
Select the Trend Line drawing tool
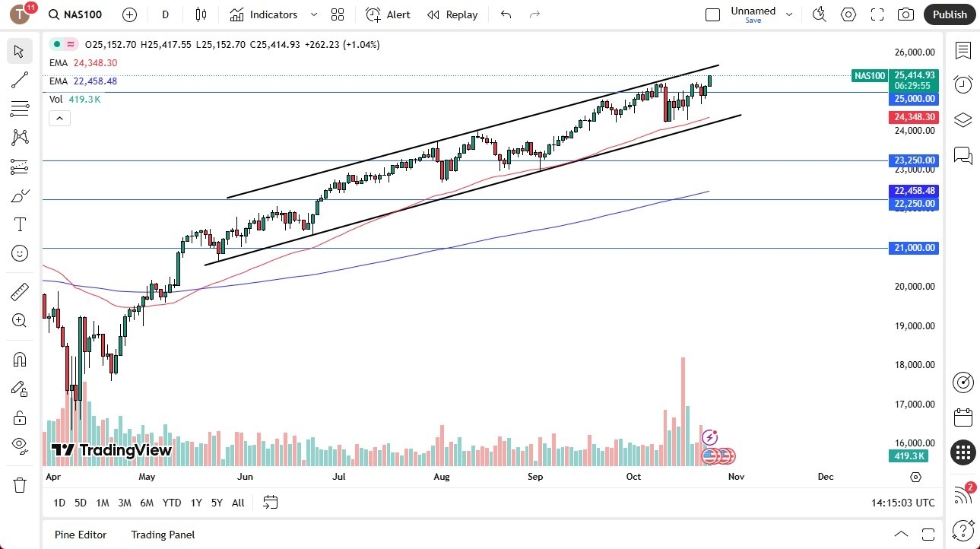click(x=19, y=80)
